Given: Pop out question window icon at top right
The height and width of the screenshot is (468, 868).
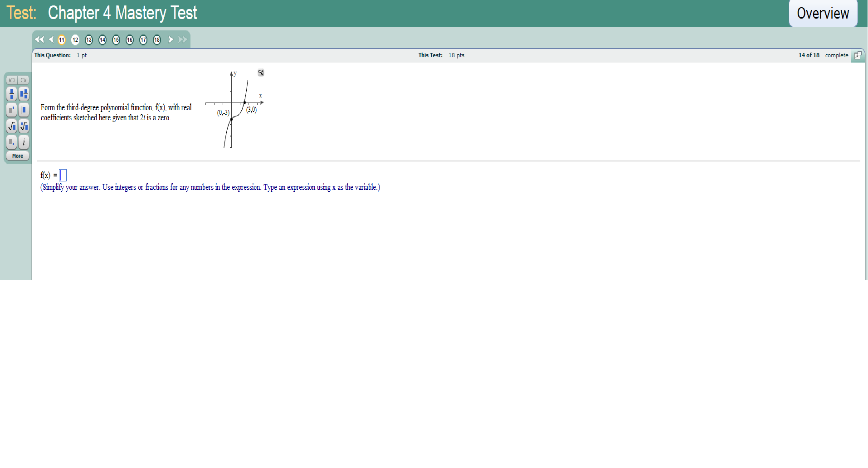Looking at the screenshot, I should click(858, 55).
